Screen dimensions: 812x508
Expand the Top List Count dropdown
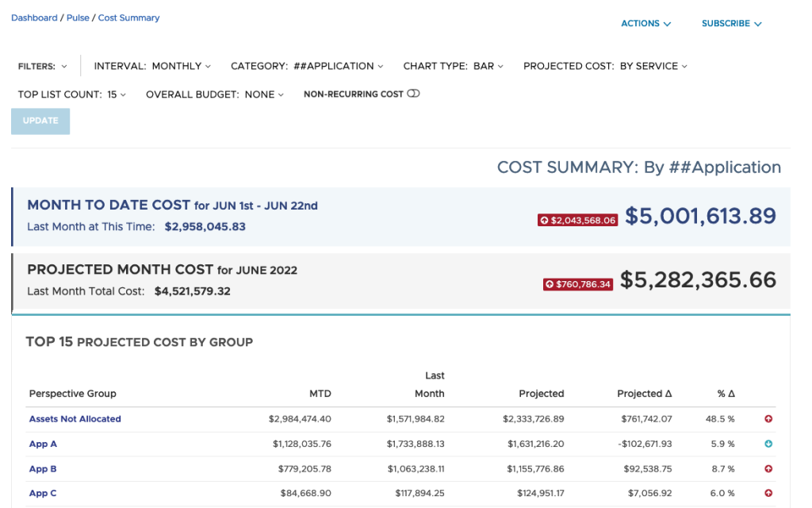pyautogui.click(x=72, y=94)
